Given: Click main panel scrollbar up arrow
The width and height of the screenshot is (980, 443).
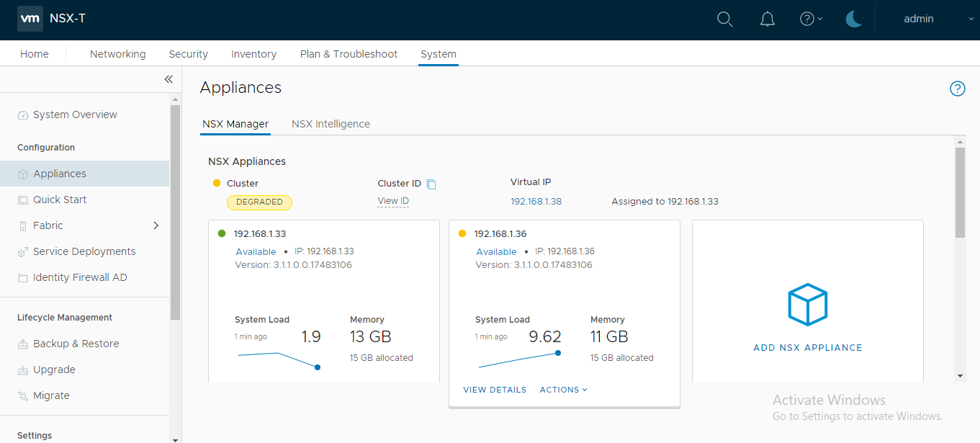Looking at the screenshot, I should pyautogui.click(x=960, y=140).
